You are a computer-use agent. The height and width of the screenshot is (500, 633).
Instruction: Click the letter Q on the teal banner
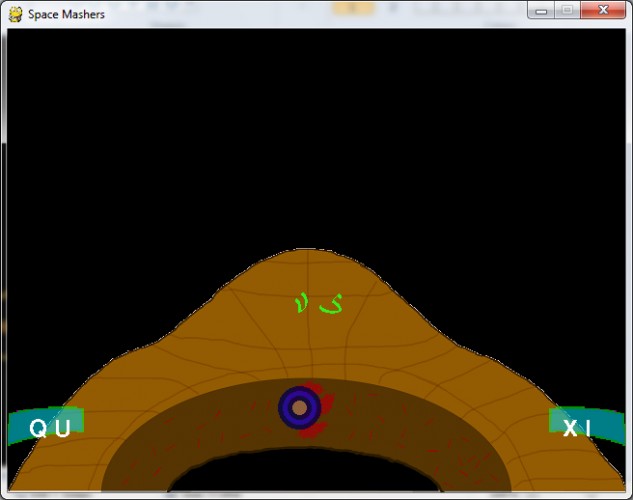point(38,428)
